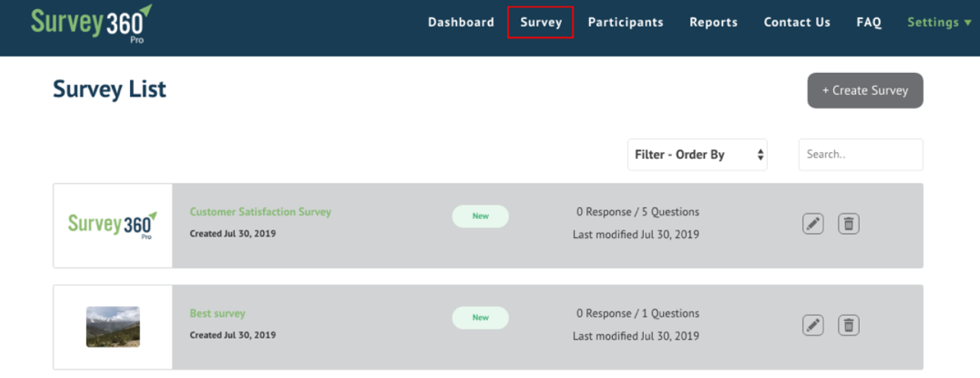Click into the Search field
Image resolution: width=980 pixels, height=378 pixels.
coord(860,154)
